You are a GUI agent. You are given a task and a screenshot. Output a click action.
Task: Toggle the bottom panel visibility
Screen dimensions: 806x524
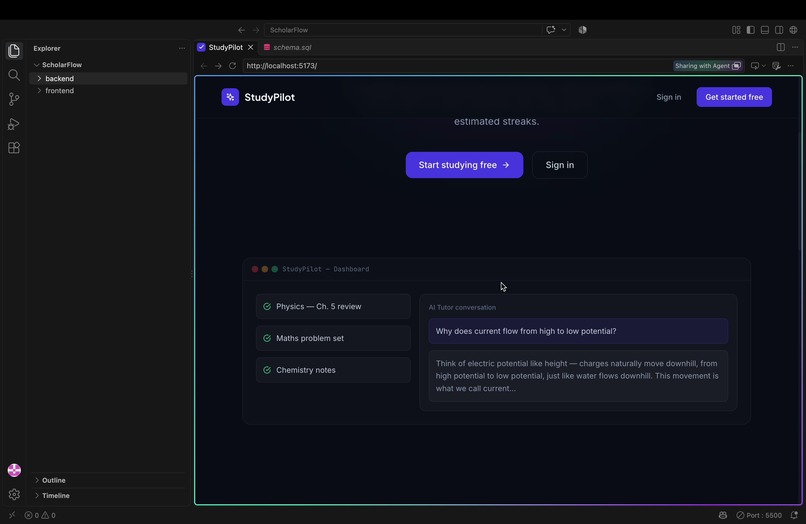coord(765,30)
